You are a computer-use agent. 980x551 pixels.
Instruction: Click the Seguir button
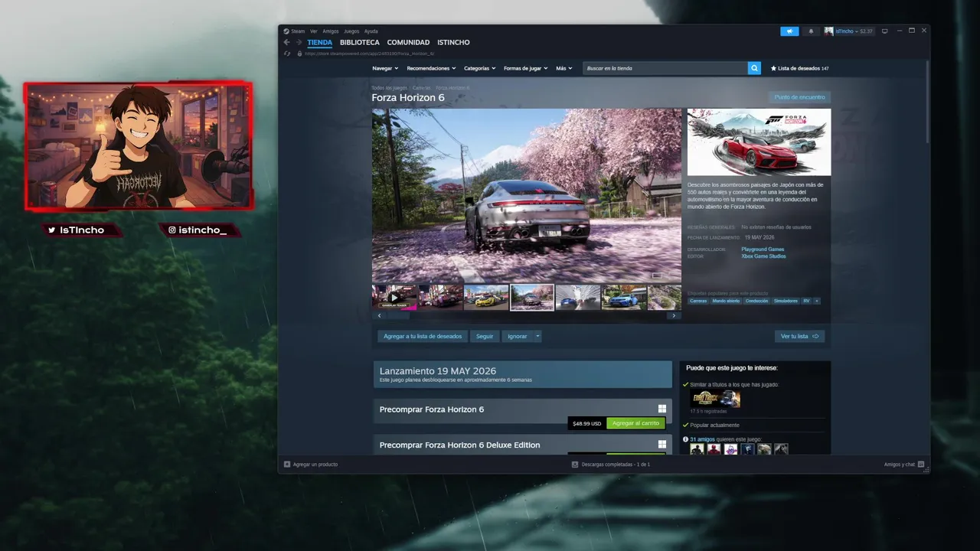pyautogui.click(x=485, y=336)
